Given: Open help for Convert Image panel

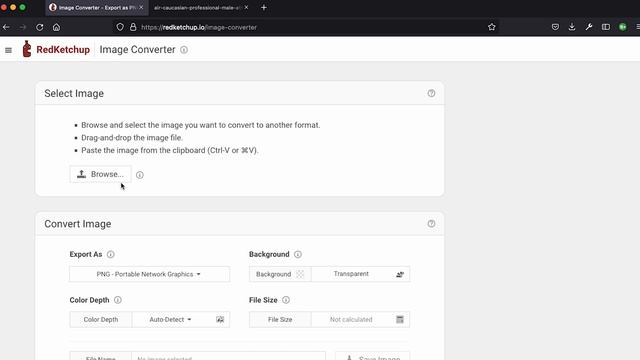Looking at the screenshot, I should tap(431, 223).
